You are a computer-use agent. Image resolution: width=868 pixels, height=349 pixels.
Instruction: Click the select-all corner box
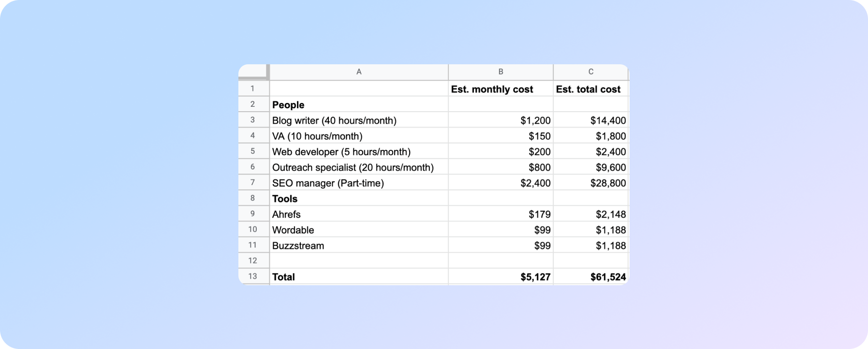point(253,72)
